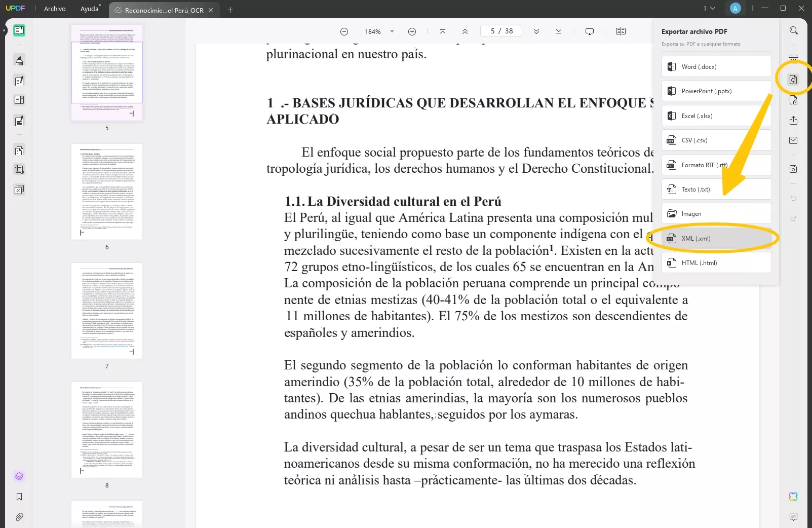Export PDF to Excel (.xlsx)
Viewport: 812px width, 528px height.
(716, 116)
